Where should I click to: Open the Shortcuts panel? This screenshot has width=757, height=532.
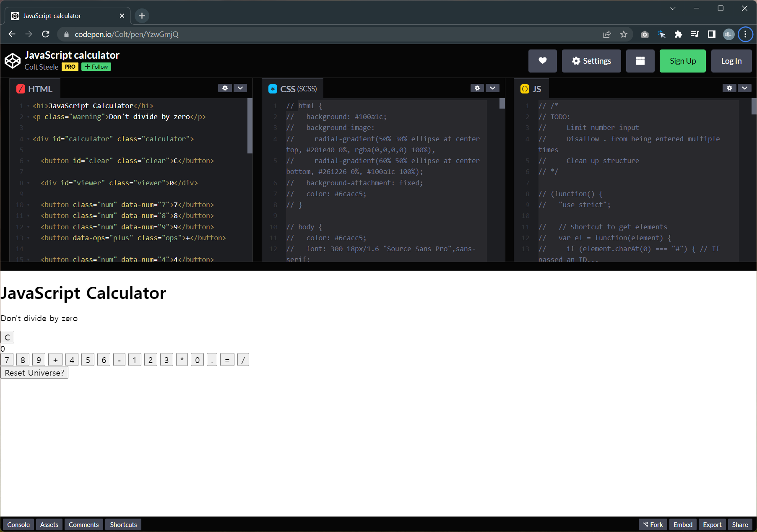tap(123, 524)
